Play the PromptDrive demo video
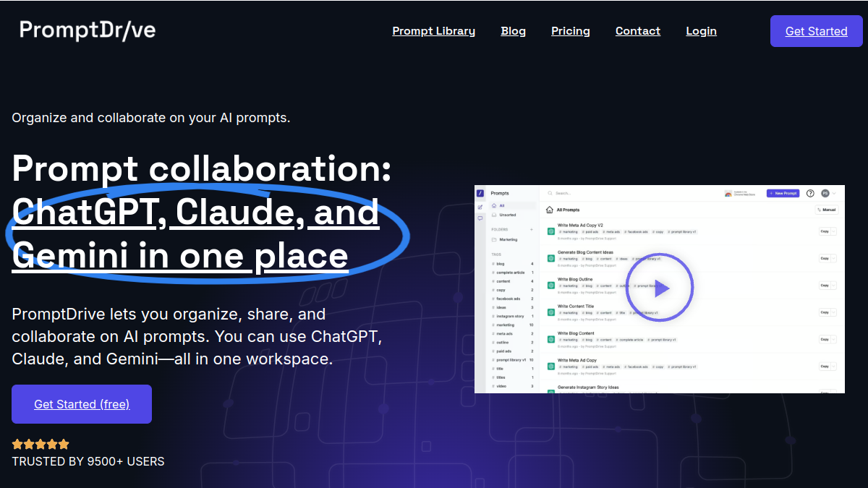868x488 pixels. tap(660, 288)
